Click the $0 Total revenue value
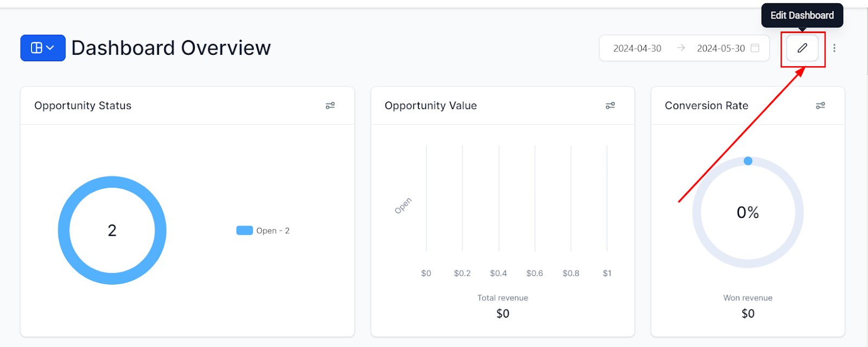 pyautogui.click(x=502, y=313)
